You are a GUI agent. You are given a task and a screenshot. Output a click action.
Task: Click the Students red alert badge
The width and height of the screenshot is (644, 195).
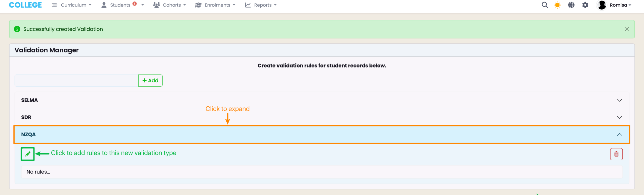click(135, 4)
